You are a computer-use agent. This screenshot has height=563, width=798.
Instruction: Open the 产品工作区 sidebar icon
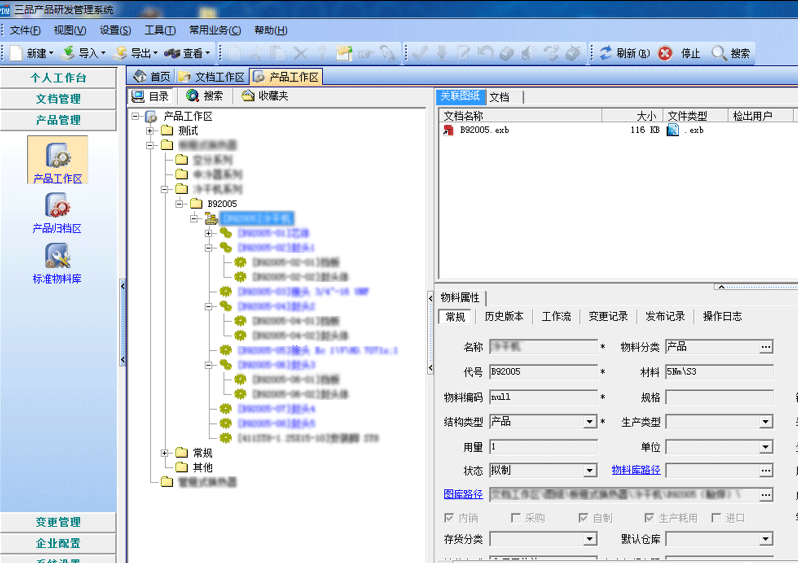(x=57, y=155)
